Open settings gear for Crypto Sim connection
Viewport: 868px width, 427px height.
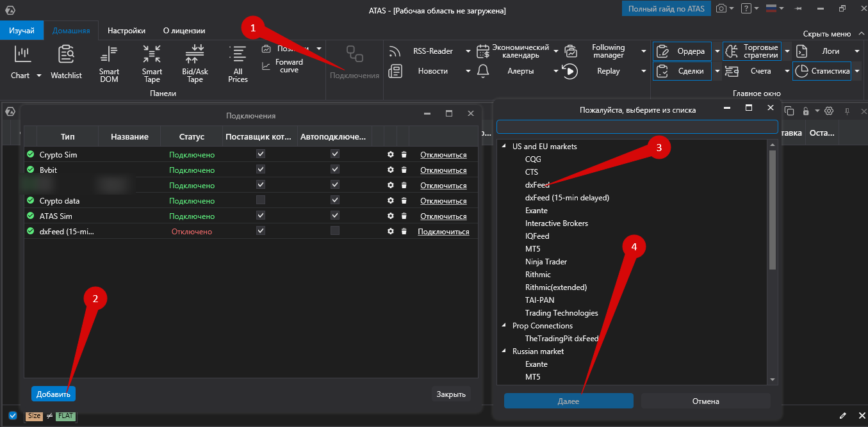click(x=391, y=155)
